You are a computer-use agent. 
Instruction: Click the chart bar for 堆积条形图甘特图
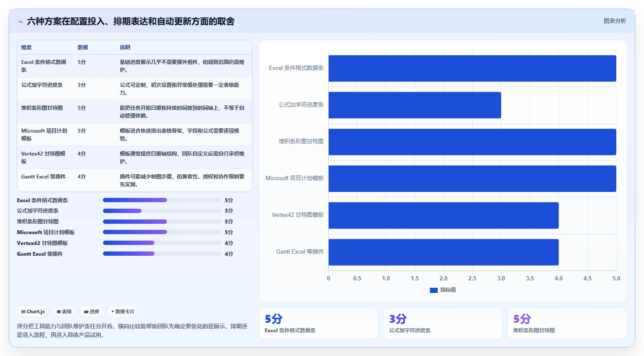(472, 142)
